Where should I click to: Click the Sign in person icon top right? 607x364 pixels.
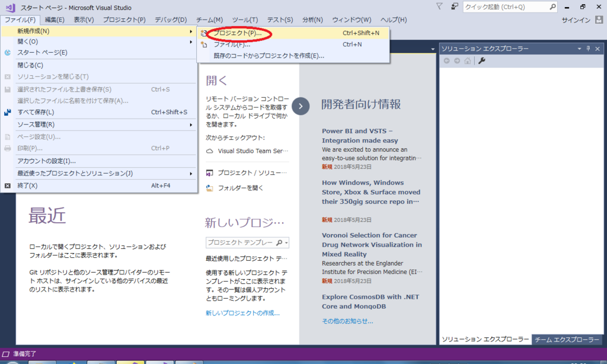coord(599,19)
